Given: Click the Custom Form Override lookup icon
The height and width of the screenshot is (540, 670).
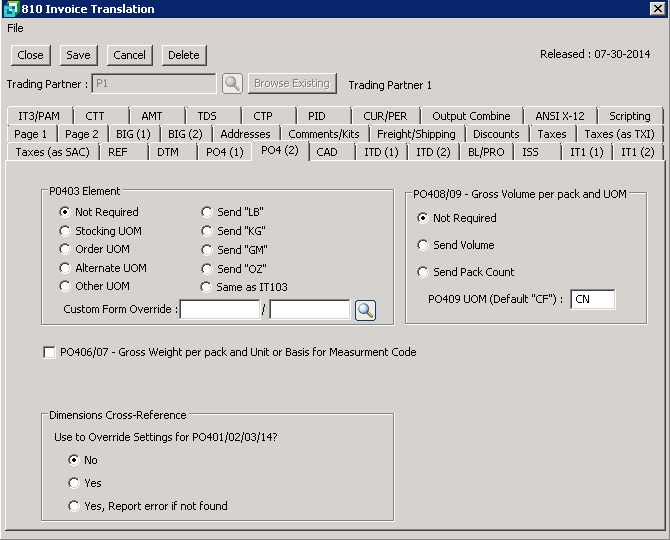Looking at the screenshot, I should tap(365, 310).
